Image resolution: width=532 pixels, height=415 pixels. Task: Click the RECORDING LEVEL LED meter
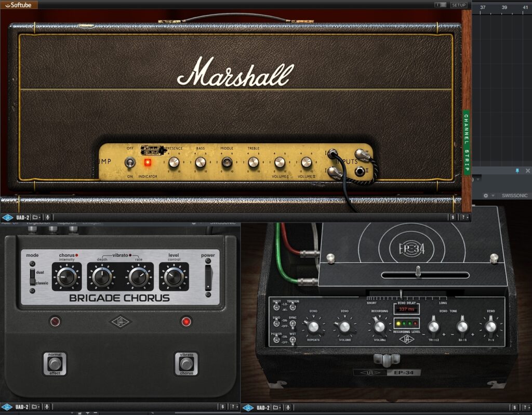[x=406, y=323]
